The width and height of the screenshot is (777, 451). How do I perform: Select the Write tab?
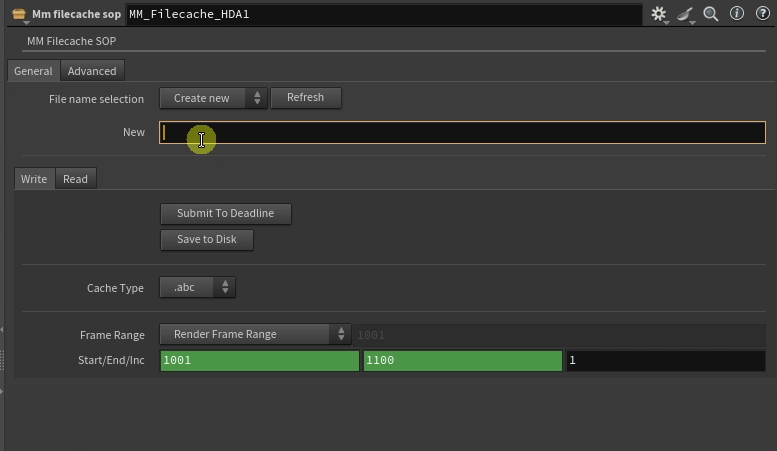(34, 179)
